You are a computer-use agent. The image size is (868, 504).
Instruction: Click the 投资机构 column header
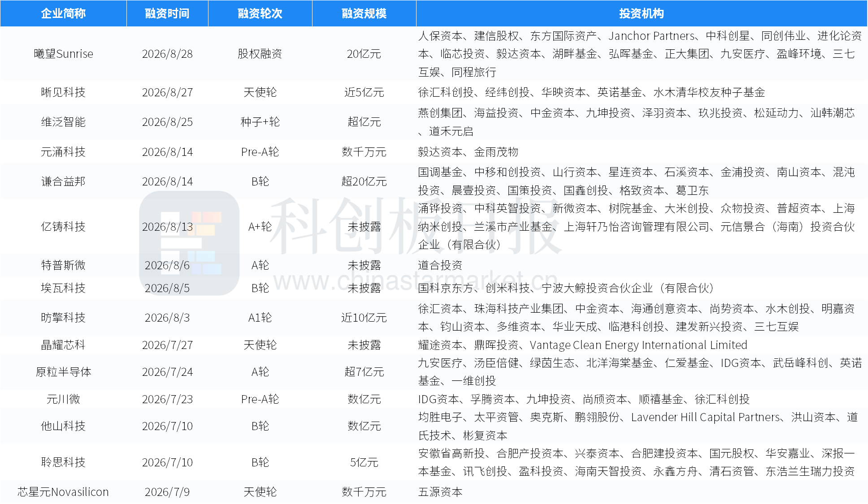(x=642, y=13)
